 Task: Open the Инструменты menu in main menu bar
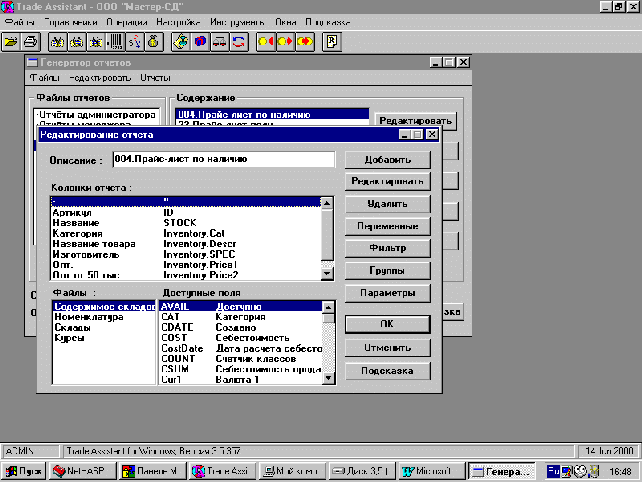coord(239,21)
